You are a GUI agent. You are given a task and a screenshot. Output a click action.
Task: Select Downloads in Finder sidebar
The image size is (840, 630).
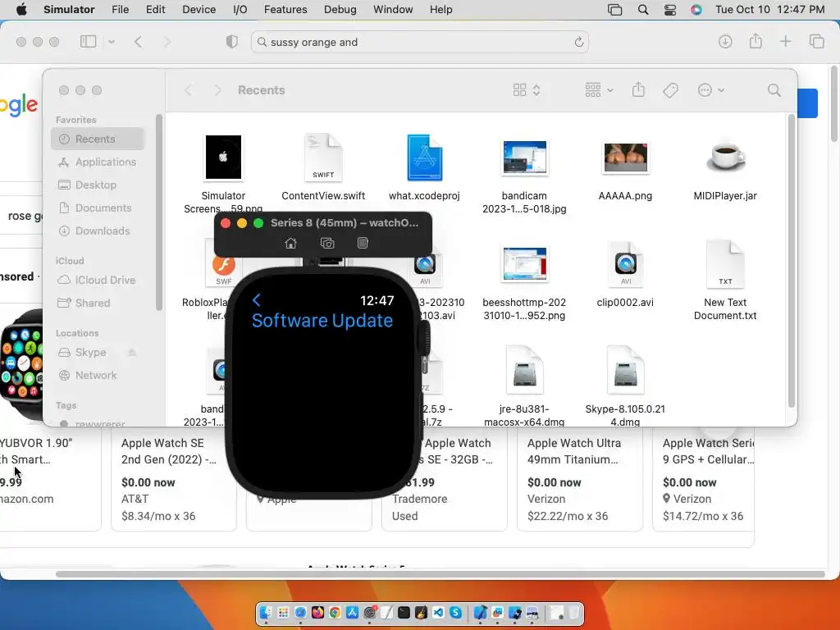[x=98, y=231]
